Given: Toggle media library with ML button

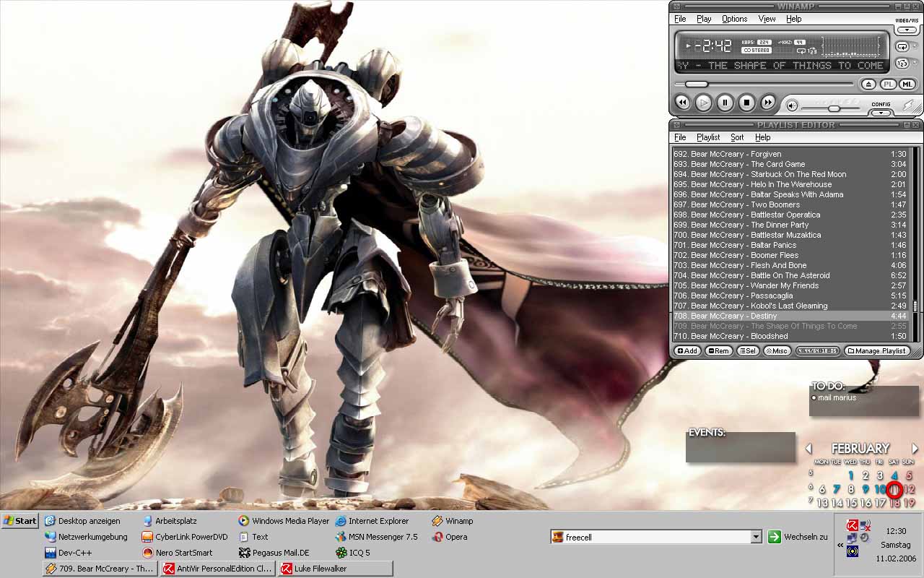Looking at the screenshot, I should coord(906,85).
